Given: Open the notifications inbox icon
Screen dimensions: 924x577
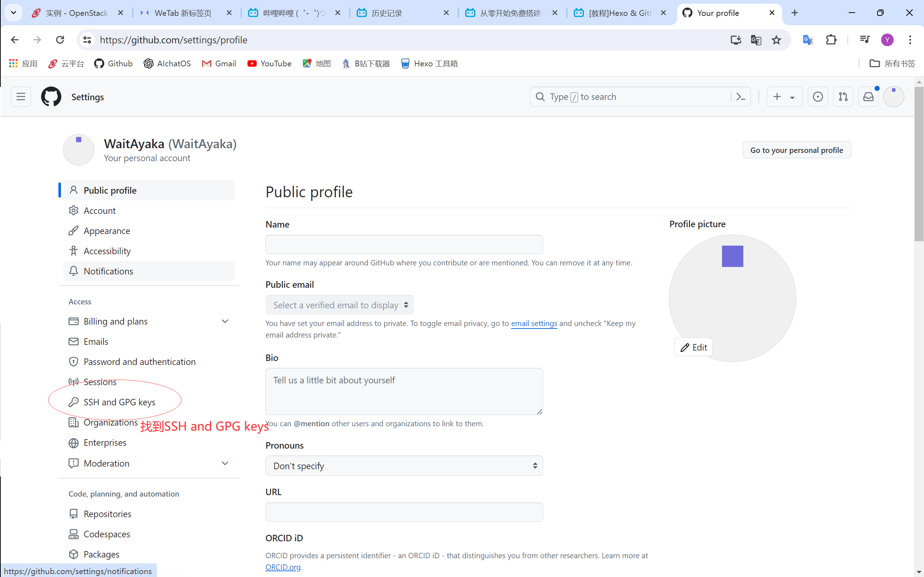Looking at the screenshot, I should pos(868,97).
